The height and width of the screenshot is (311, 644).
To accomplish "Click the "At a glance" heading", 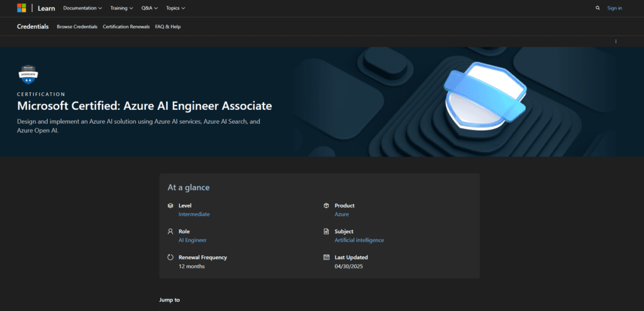I will pyautogui.click(x=189, y=187).
